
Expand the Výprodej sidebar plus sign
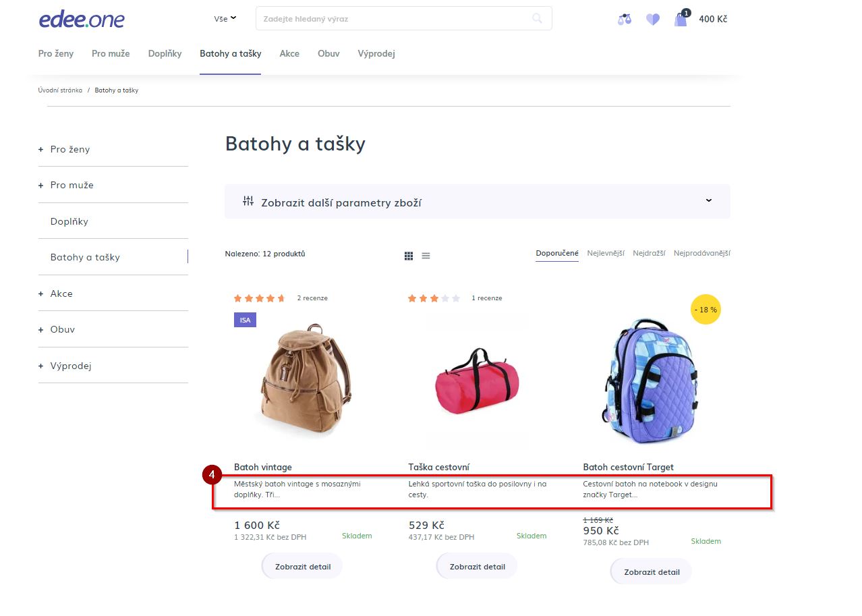pos(41,366)
